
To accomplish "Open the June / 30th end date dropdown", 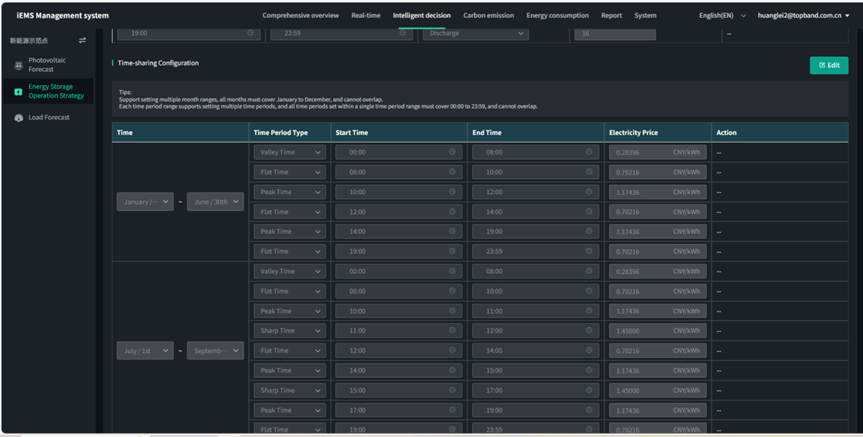I will pos(215,202).
